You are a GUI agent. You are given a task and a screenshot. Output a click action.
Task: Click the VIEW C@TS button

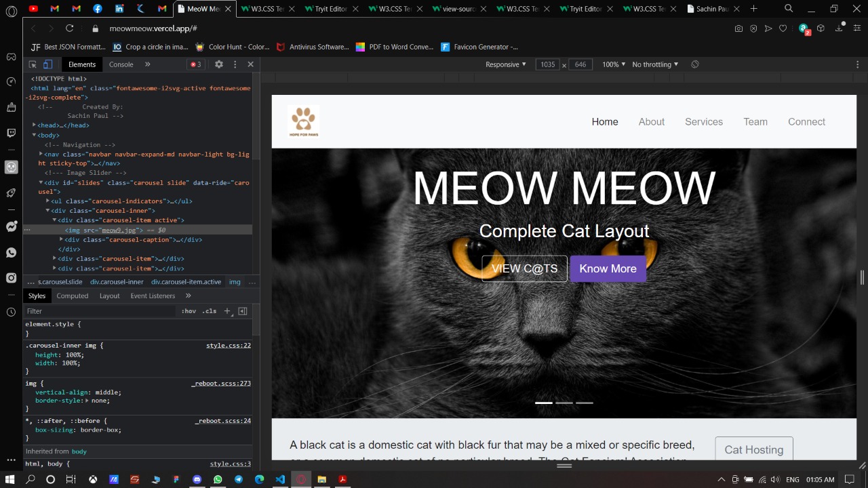[524, 268]
